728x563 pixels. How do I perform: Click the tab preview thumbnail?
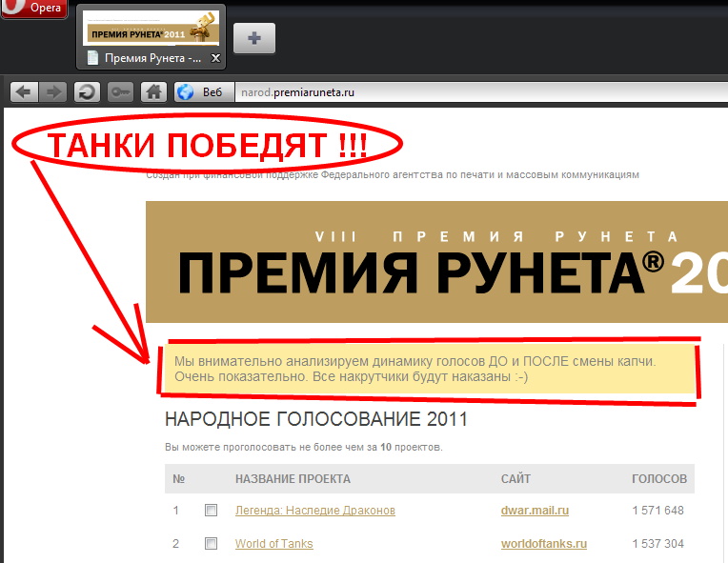pyautogui.click(x=151, y=29)
